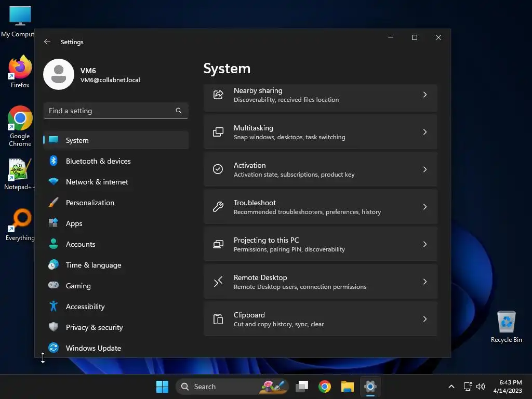Click the VM6 user avatar picture
The height and width of the screenshot is (399, 532).
tap(59, 74)
